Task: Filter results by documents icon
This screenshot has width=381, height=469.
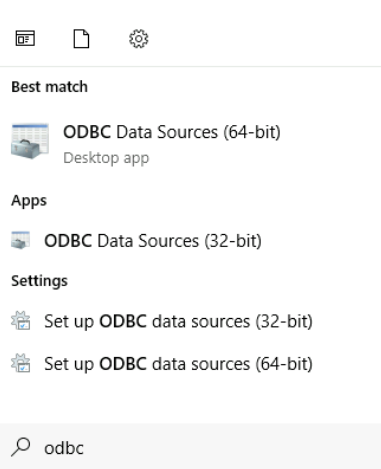Action: tap(81, 39)
